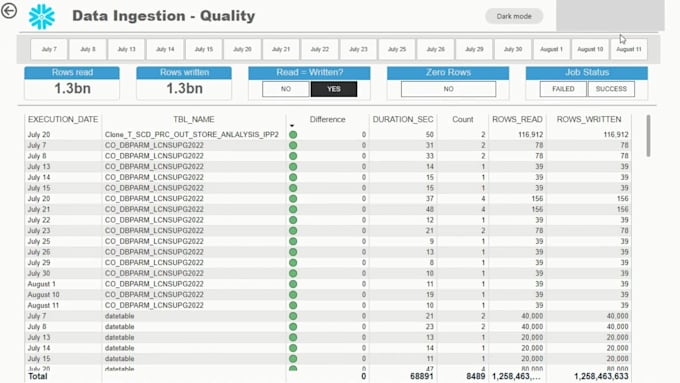
Task: Choose the August 1 date slicer
Action: 551,49
